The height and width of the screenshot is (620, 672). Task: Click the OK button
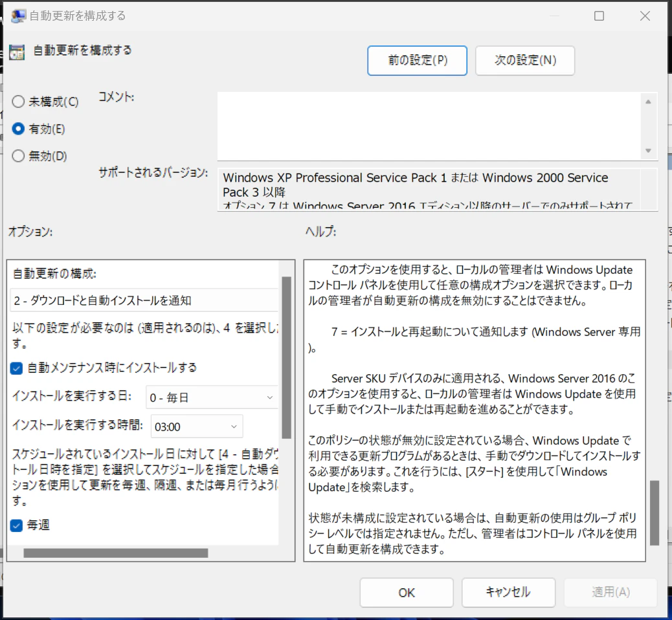point(407,593)
